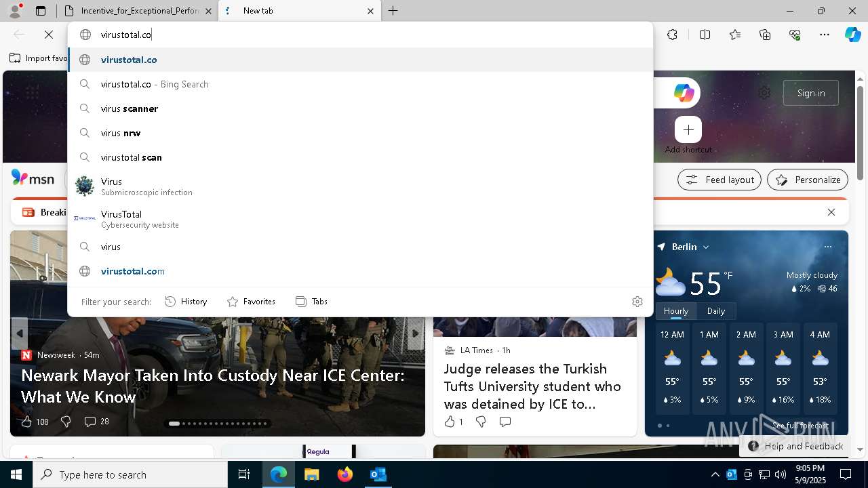The height and width of the screenshot is (488, 868).
Task: Dislike the Judge releases student article
Action: [x=481, y=422]
